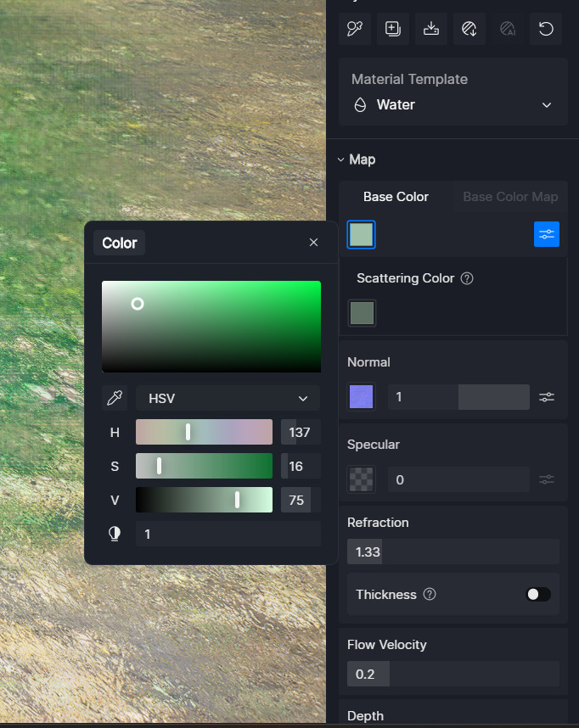Open the HSV color mode dropdown
Screen dimensions: 579x728
click(x=228, y=398)
